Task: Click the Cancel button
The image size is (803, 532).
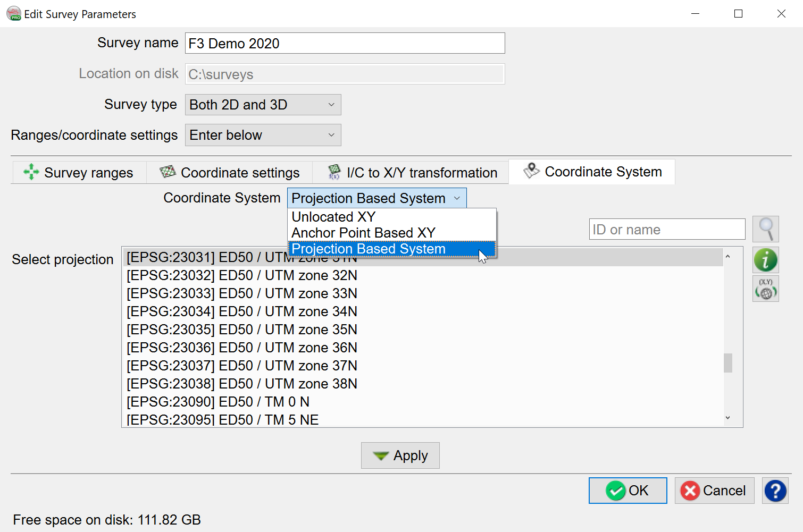Action: [x=714, y=491]
